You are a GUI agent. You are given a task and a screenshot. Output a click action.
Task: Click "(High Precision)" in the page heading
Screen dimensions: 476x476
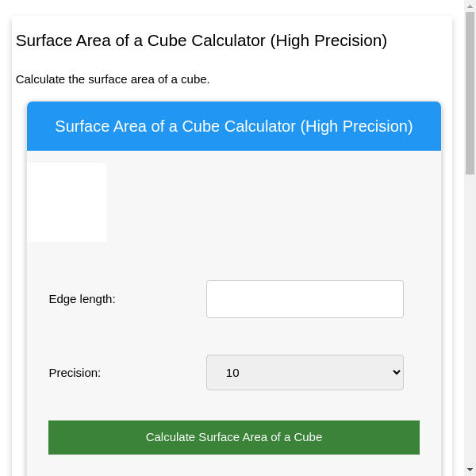click(x=328, y=40)
